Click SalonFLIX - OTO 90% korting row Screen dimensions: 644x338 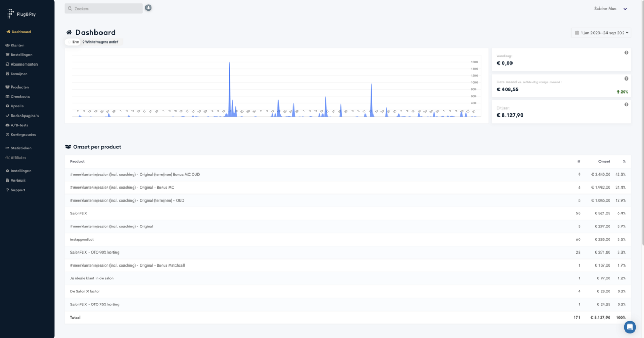(x=348, y=253)
